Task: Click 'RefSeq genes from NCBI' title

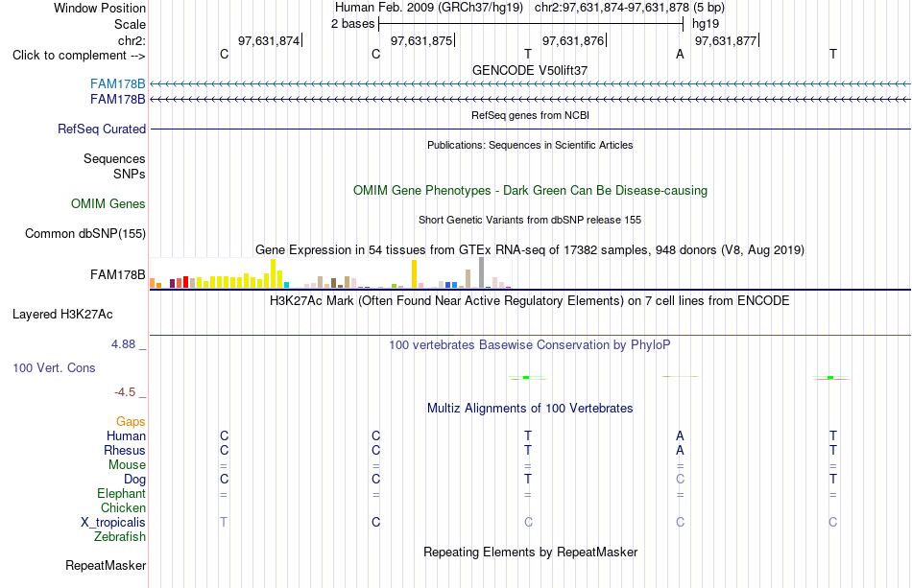Action: (x=530, y=115)
